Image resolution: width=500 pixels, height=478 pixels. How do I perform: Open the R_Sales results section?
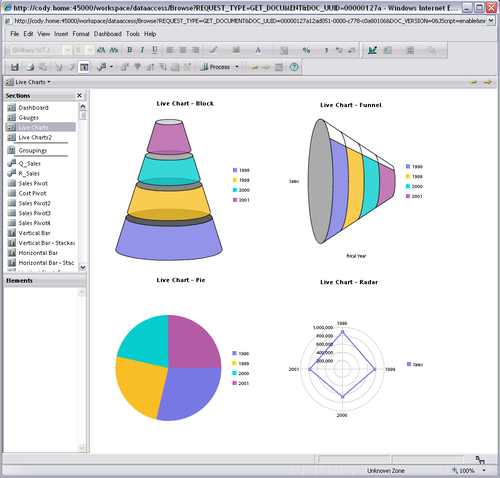[x=29, y=174]
